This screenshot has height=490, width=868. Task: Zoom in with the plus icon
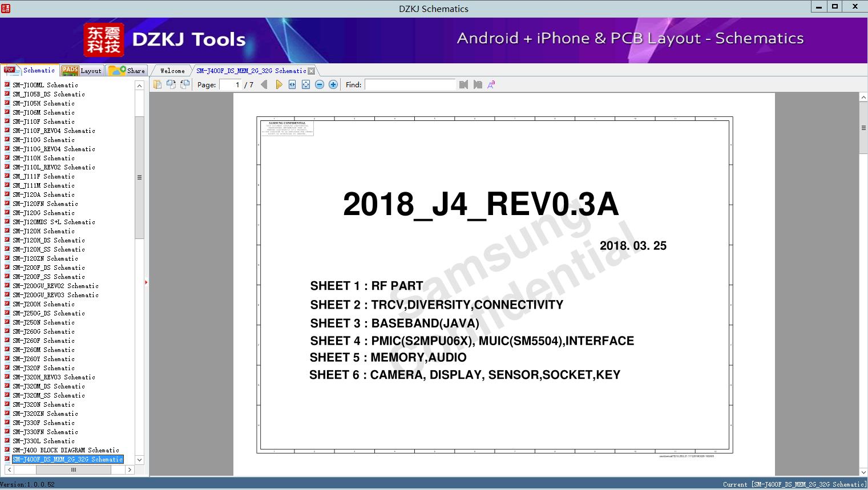tap(333, 84)
